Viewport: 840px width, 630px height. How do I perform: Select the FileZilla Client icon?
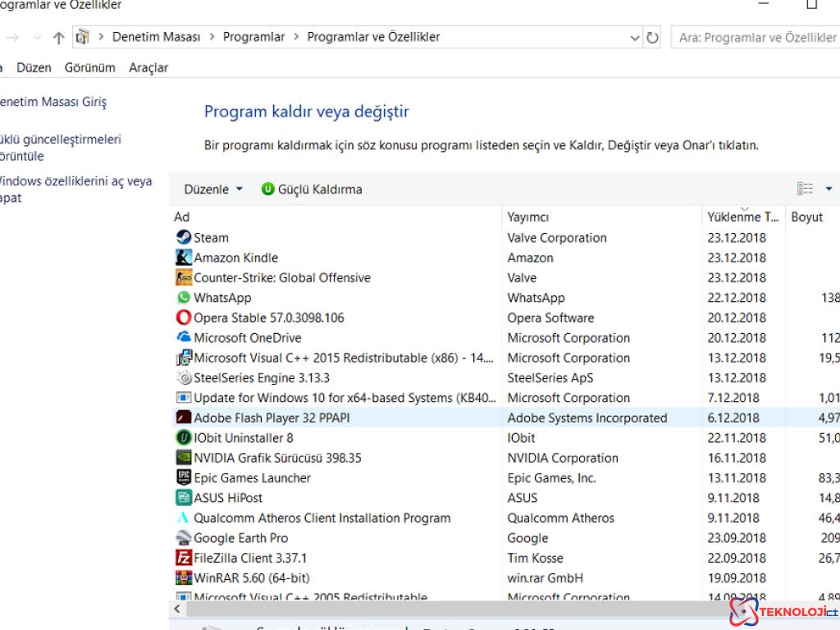point(184,558)
